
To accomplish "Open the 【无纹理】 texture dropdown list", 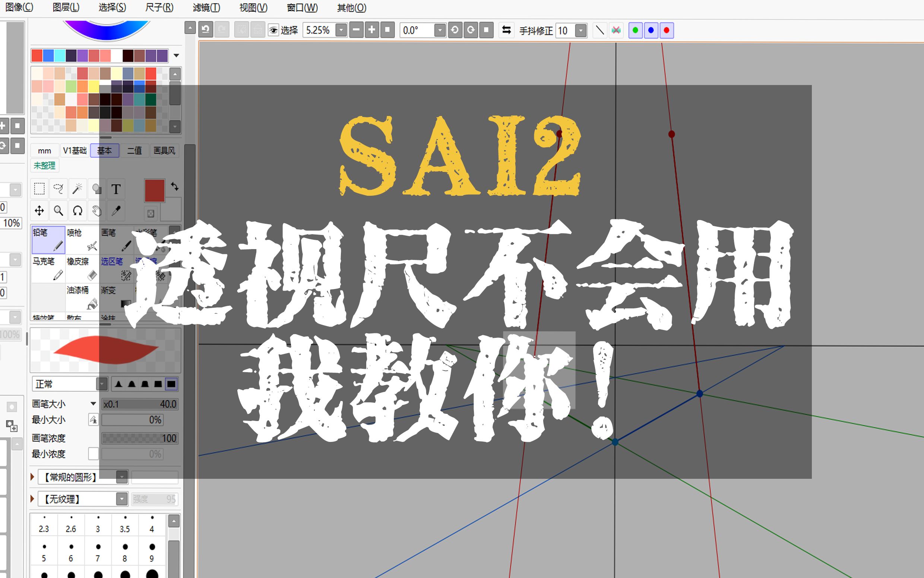I will tap(122, 499).
